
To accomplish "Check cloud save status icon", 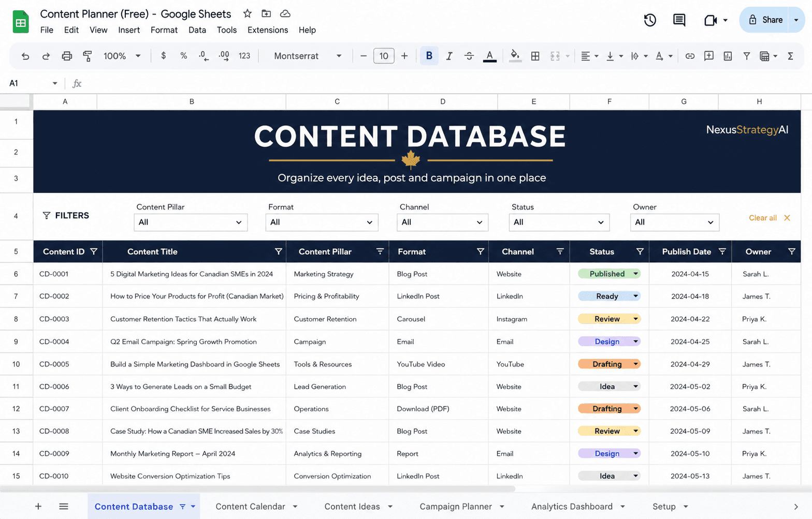I will (285, 13).
